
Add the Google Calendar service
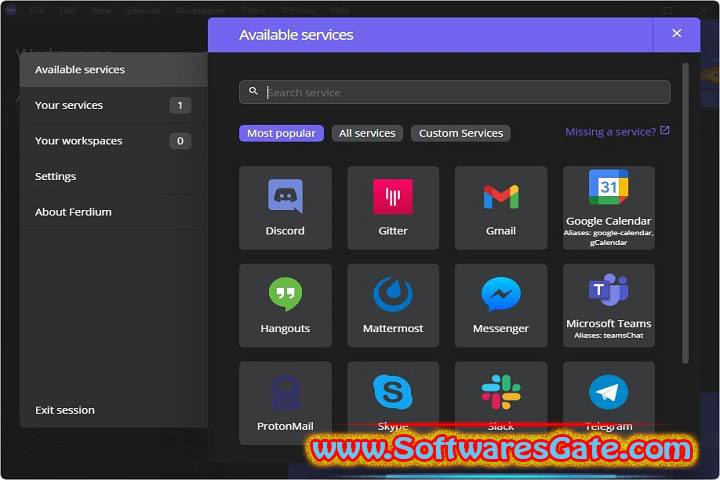click(x=609, y=208)
